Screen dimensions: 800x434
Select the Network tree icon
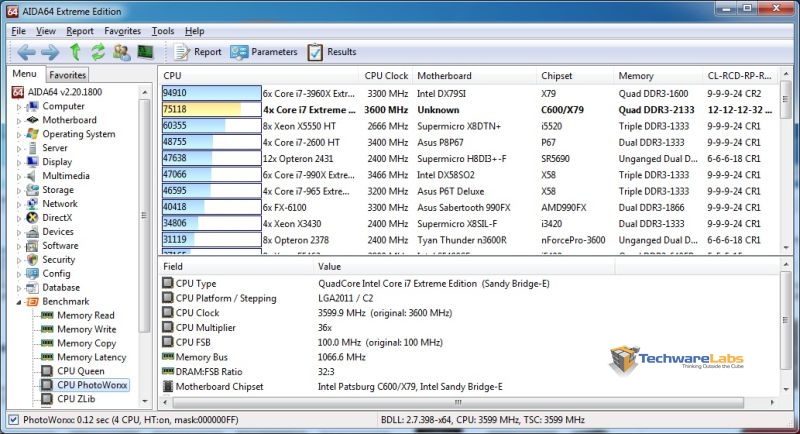pyautogui.click(x=32, y=203)
